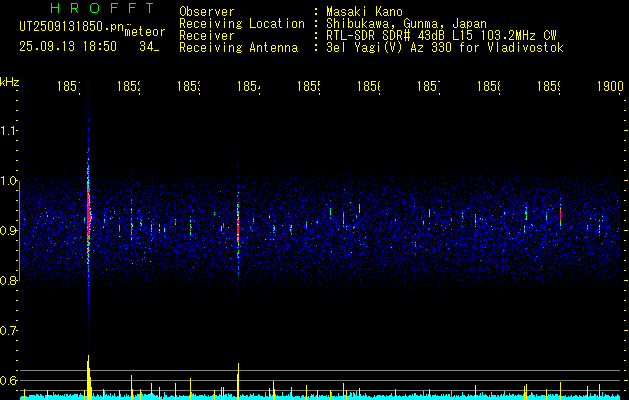Click the 0.9 frequency axis label
Image resolution: width=629 pixels, height=400 pixels.
click(x=9, y=230)
